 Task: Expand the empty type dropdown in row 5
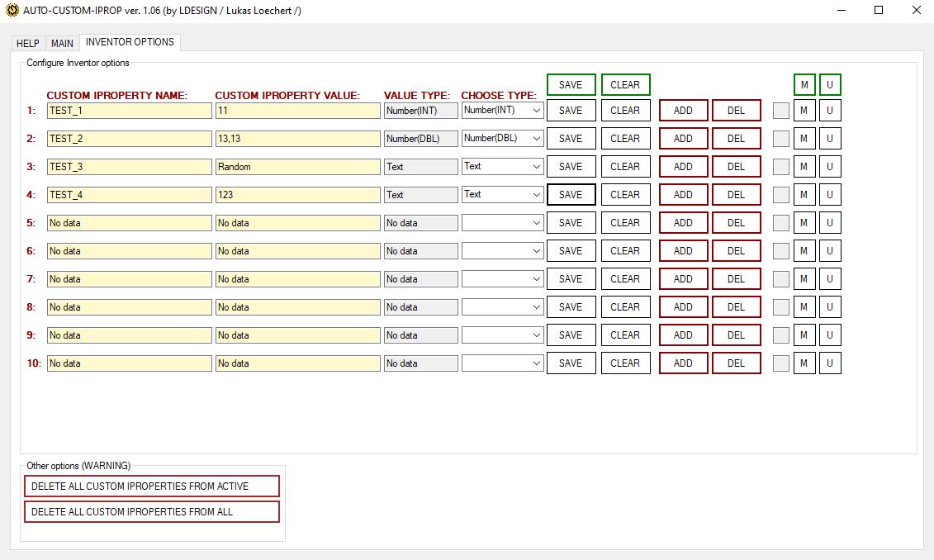tap(502, 223)
